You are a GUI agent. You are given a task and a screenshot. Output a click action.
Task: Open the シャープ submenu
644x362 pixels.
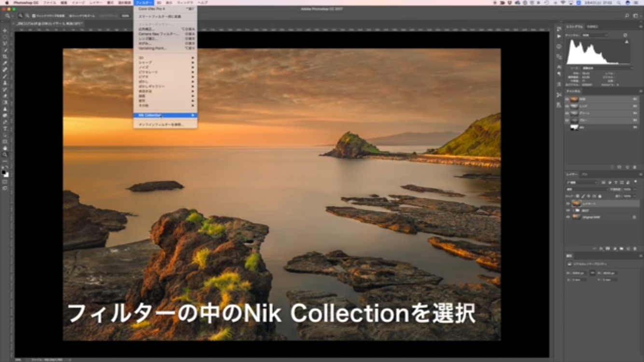click(x=165, y=62)
